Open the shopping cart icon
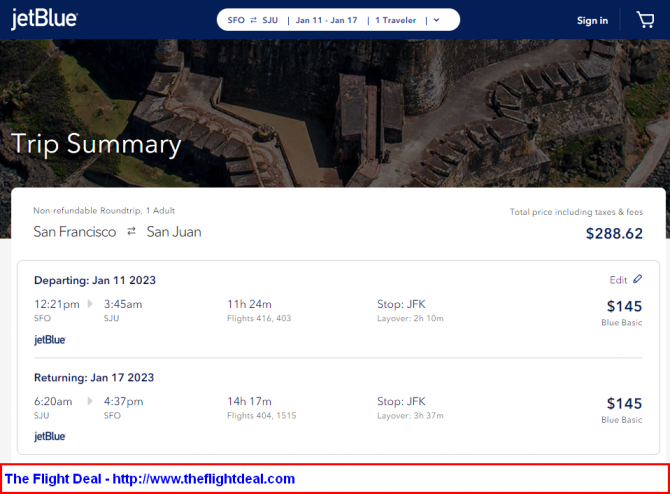670x494 pixels. [645, 20]
